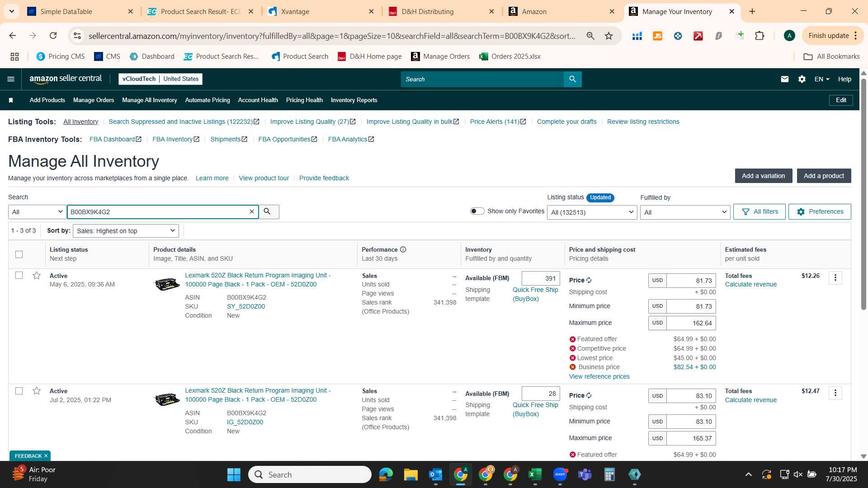Screen dimensions: 868x488
Task: Open the Fulfilled by dropdown
Action: 685,212
